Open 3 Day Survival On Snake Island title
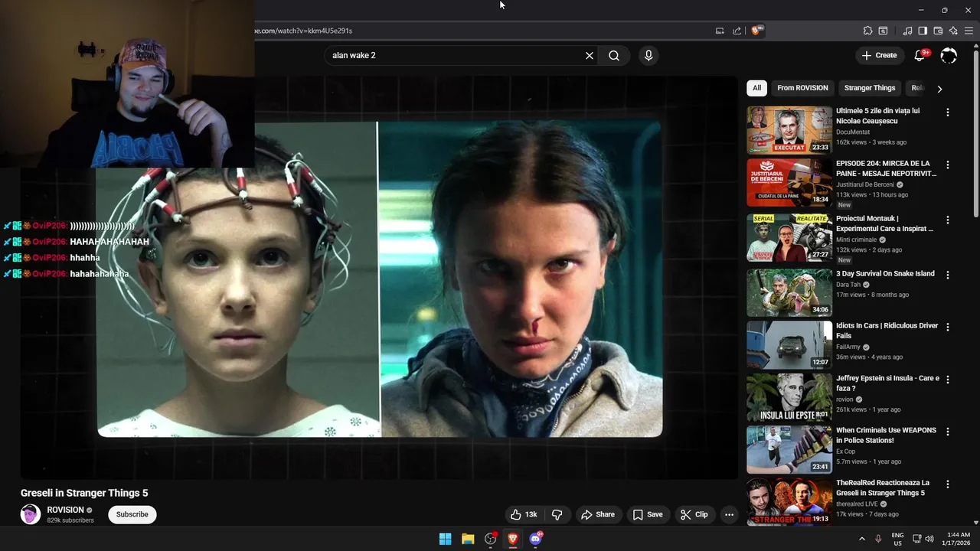 pyautogui.click(x=885, y=274)
